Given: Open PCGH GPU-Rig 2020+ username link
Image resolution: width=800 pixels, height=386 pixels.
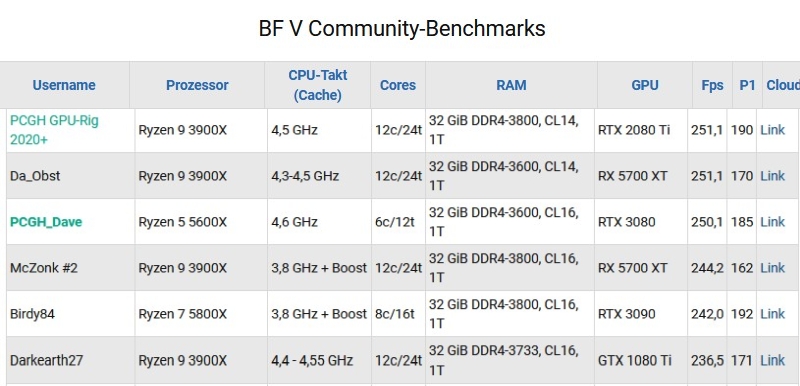Looking at the screenshot, I should point(55,130).
